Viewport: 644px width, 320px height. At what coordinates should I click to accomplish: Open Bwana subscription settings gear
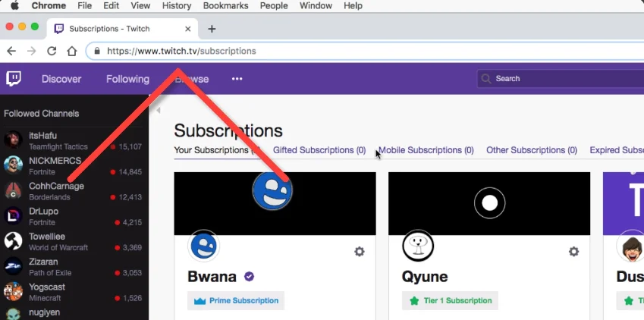click(x=360, y=252)
